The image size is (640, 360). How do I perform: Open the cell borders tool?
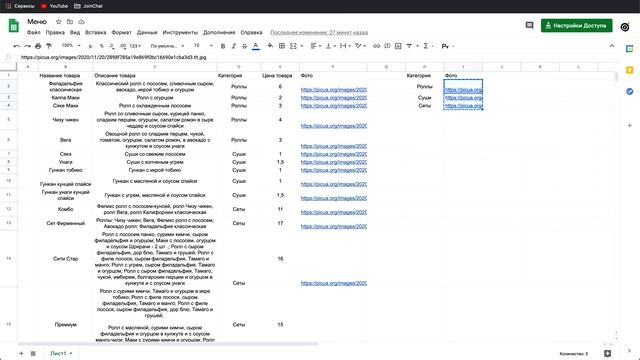(282, 46)
